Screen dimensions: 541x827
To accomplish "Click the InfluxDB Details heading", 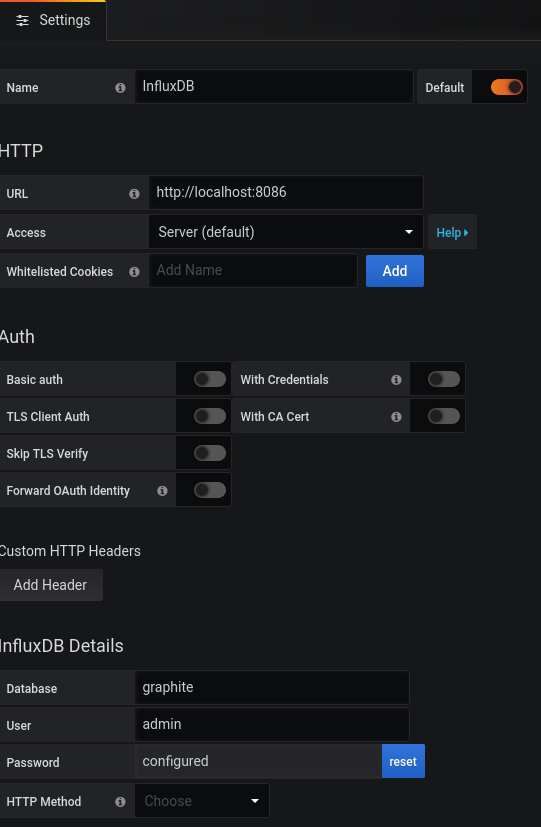I will (61, 646).
